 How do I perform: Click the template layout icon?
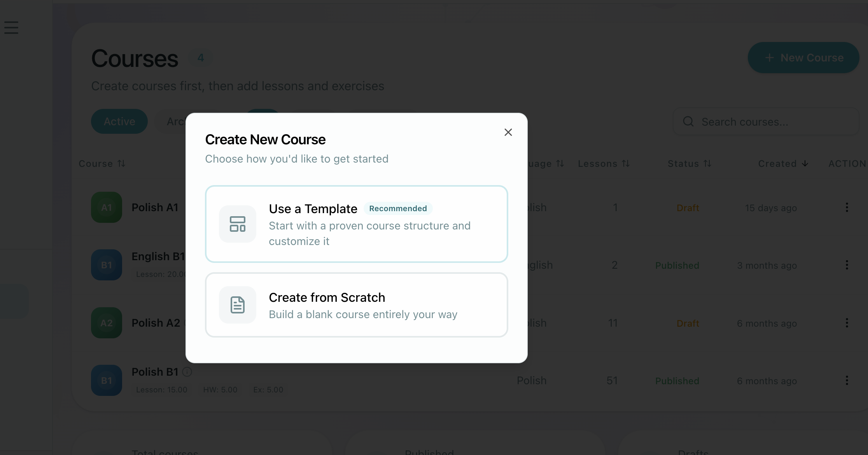[238, 224]
